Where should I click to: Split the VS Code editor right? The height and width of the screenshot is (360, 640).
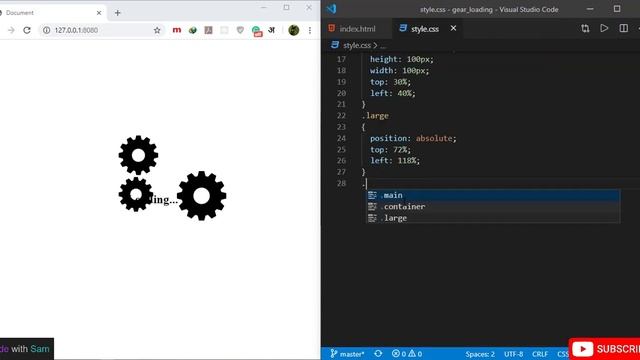click(624, 29)
